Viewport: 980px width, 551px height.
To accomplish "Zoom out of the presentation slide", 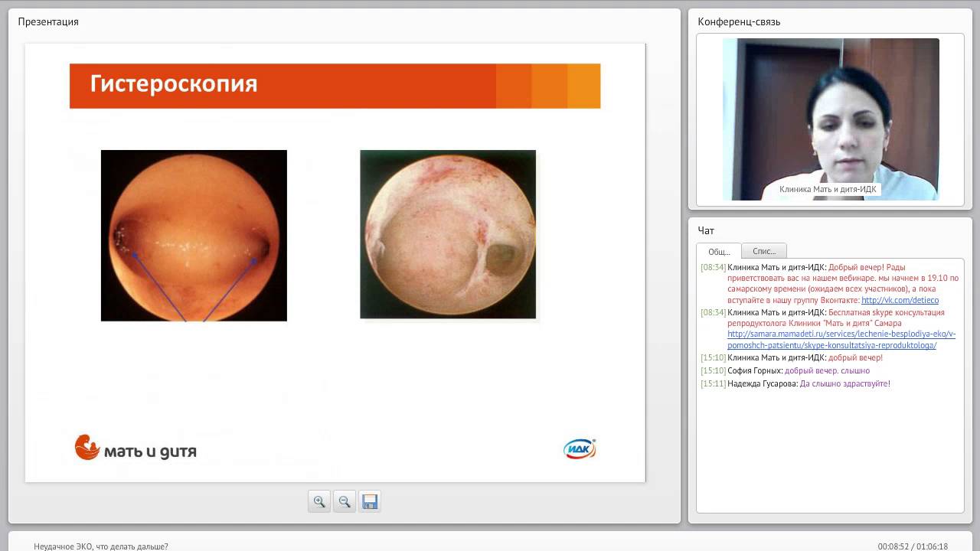I will (345, 501).
